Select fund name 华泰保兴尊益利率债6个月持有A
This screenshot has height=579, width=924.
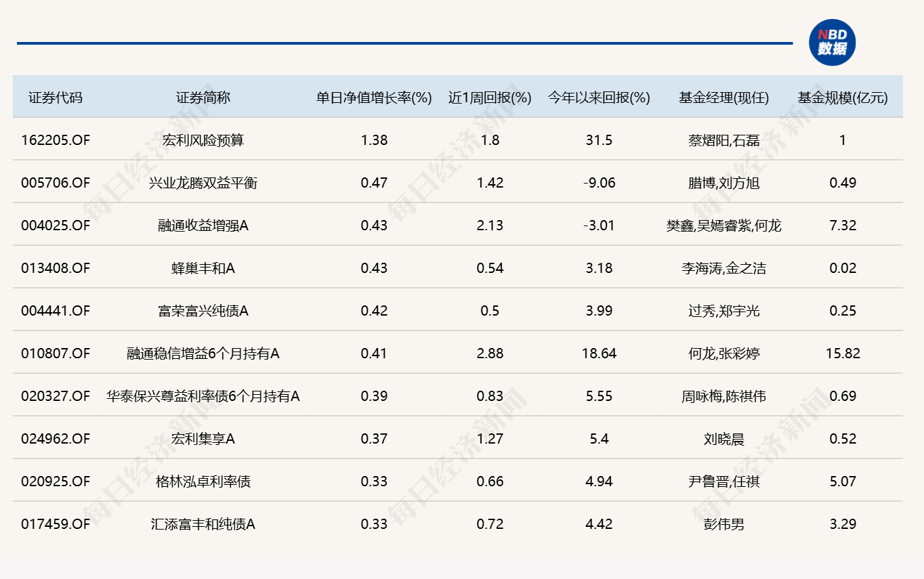[203, 396]
